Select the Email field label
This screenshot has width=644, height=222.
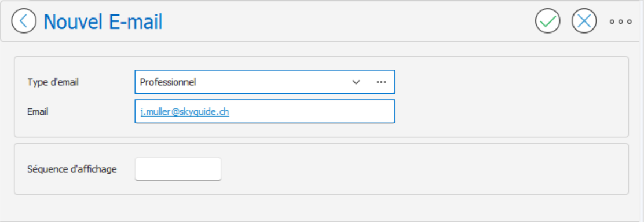pos(38,111)
